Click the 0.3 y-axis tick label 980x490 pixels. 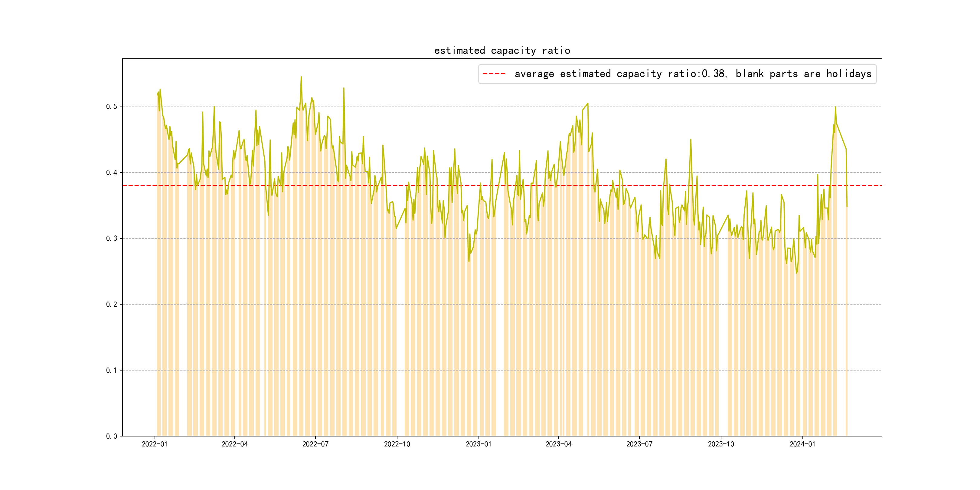coord(112,239)
